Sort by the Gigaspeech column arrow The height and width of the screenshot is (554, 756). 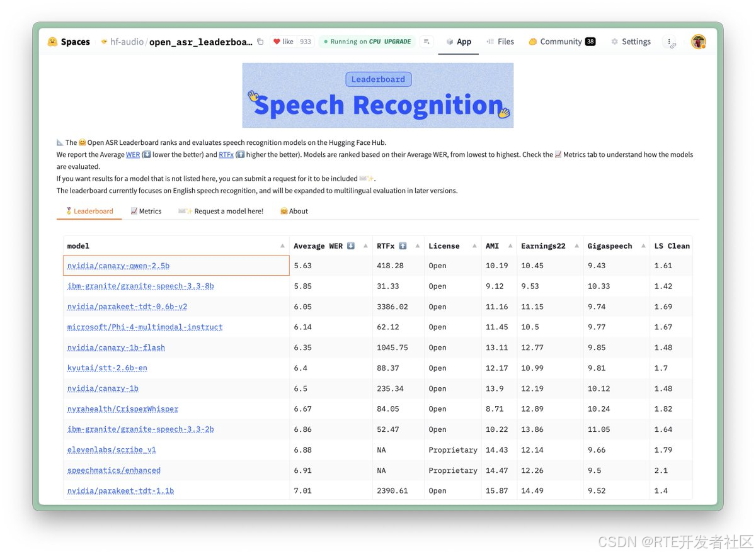pos(643,246)
